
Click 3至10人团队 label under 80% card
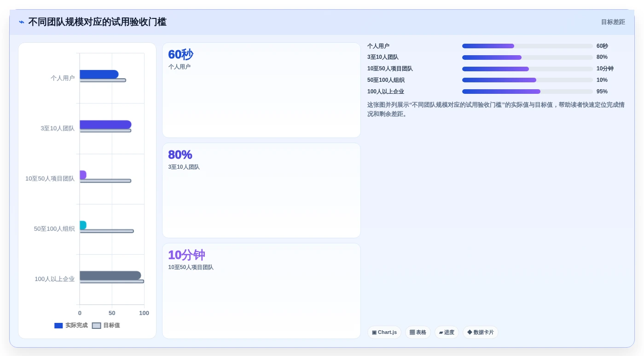click(184, 167)
